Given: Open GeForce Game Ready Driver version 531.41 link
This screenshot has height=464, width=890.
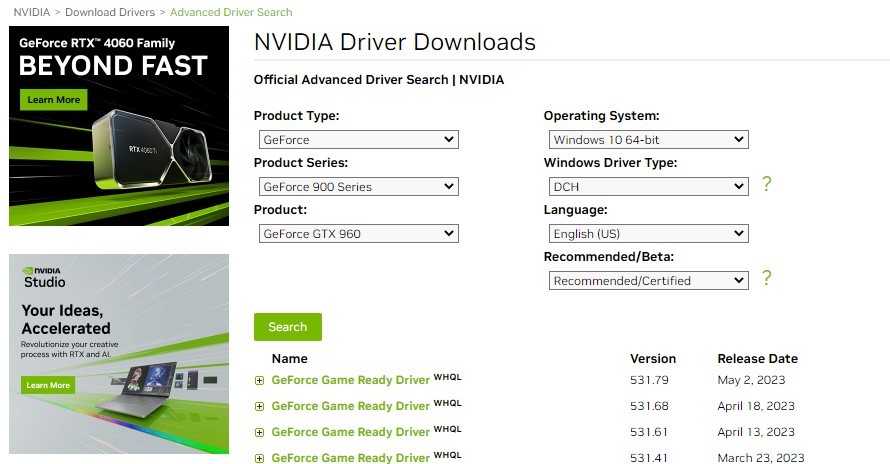Looking at the screenshot, I should tap(350, 458).
